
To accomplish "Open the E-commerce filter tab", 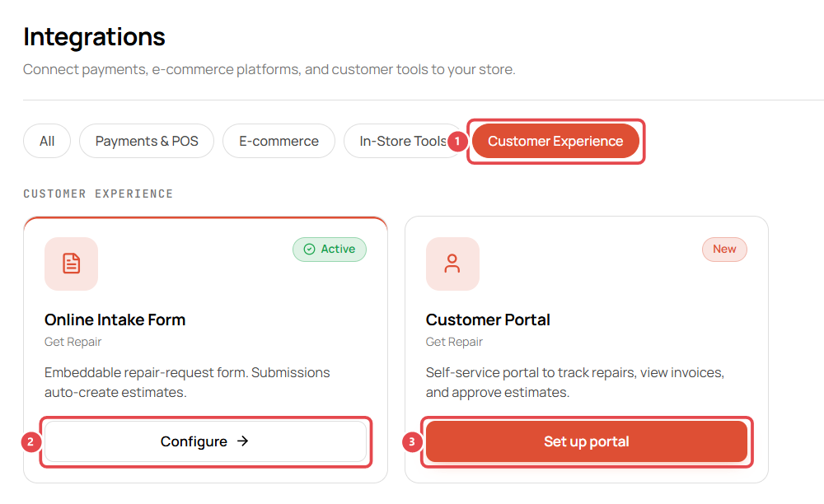I will click(x=279, y=141).
